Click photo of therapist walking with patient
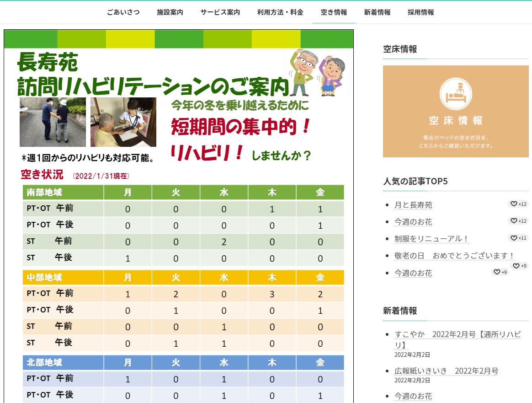This screenshot has width=532, height=403. (x=53, y=122)
